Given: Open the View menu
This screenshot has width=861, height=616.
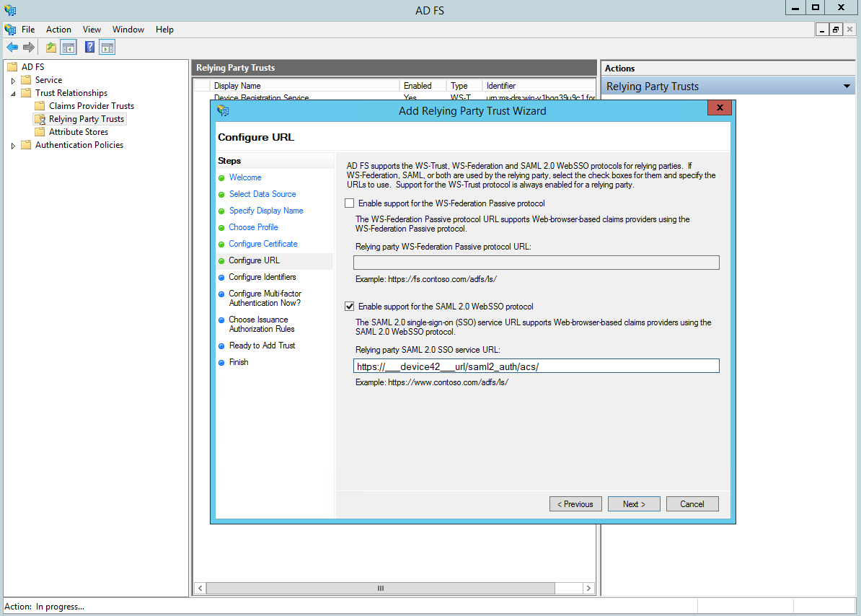Looking at the screenshot, I should pos(92,30).
